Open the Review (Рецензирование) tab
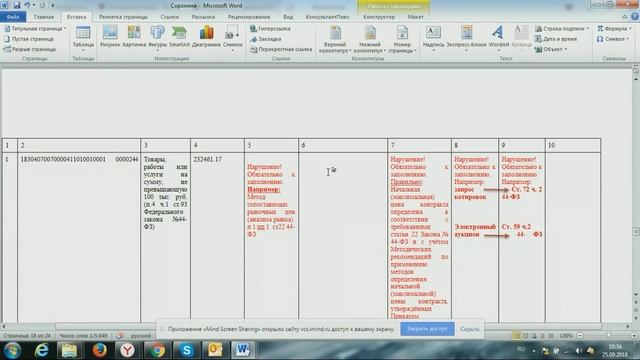640x360 pixels. (x=249, y=17)
